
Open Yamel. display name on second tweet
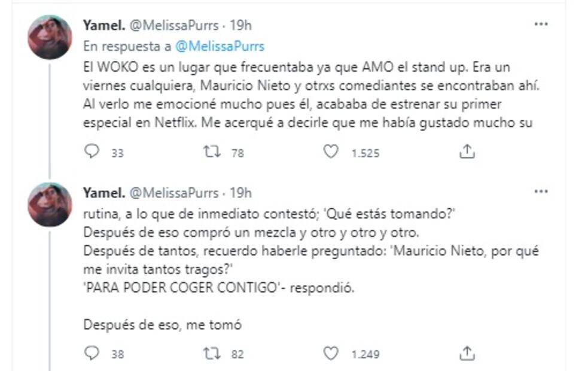click(104, 193)
